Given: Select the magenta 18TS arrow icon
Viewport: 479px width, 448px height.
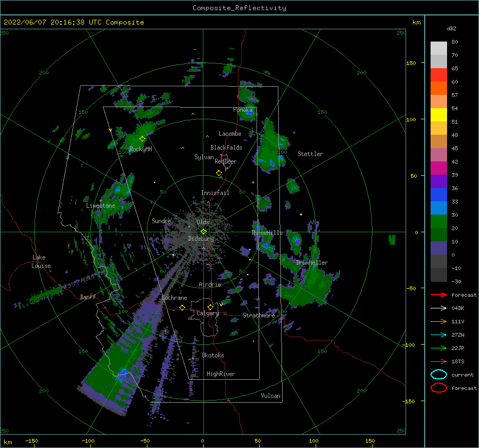Looking at the screenshot, I should (439, 362).
